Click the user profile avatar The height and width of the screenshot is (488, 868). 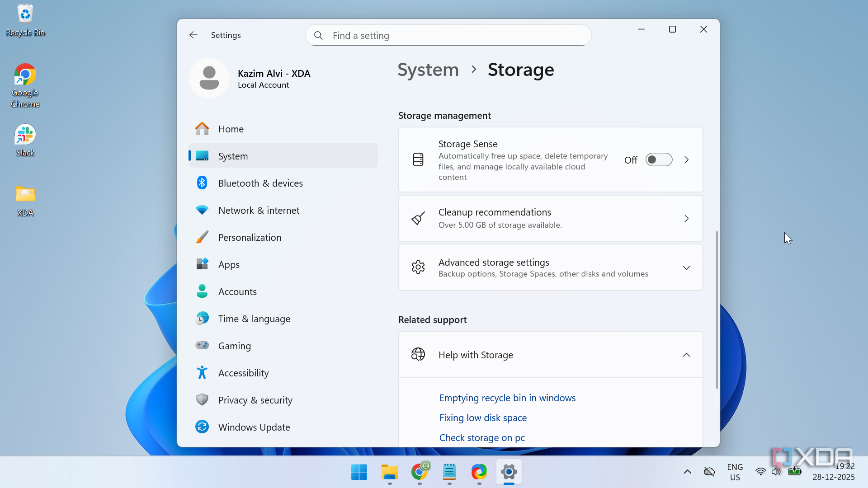click(x=209, y=78)
